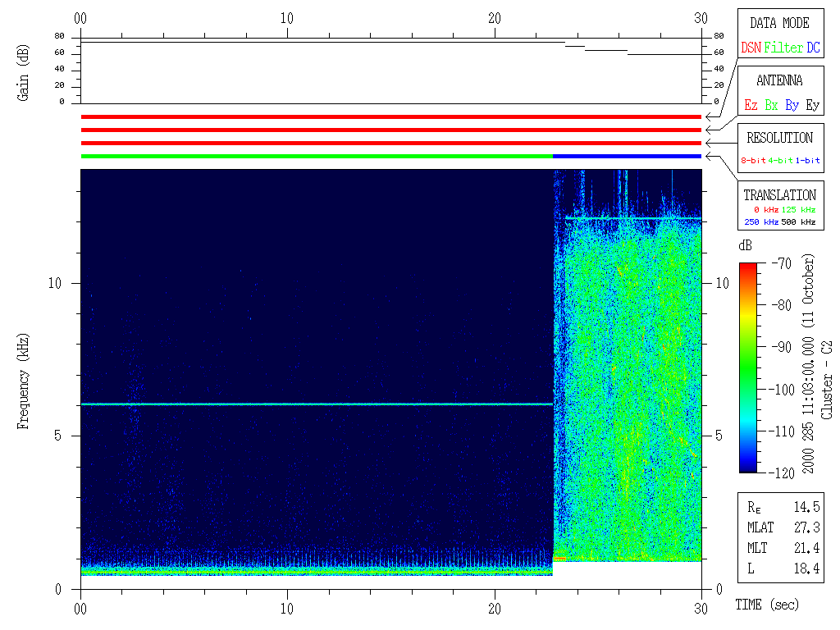Click the green segment of the translation bar
840x630 pixels.
pyautogui.click(x=316, y=156)
